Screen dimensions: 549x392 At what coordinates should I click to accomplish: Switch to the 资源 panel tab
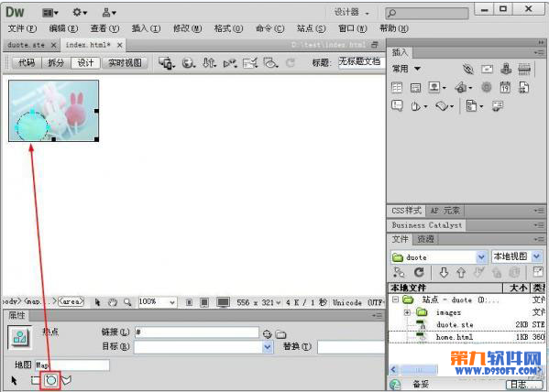[425, 239]
